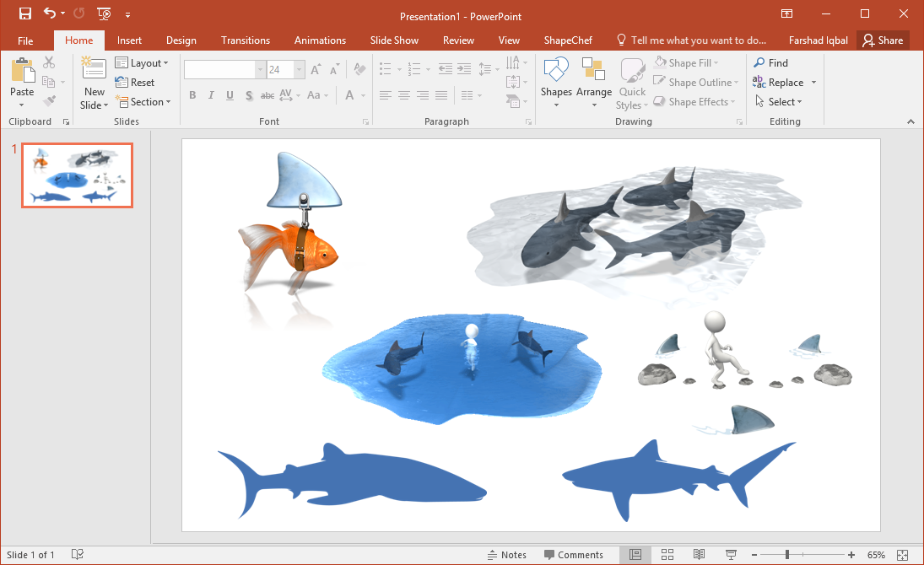The width and height of the screenshot is (924, 565).
Task: Open the font size dropdown arrow
Action: 300,69
